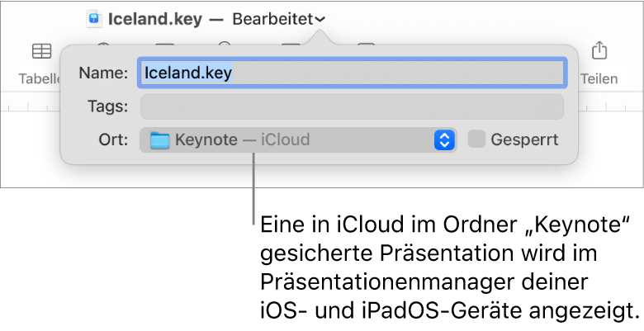Click the 'Teilen' toolbar label
Screen dimensions: 644x331
click(600, 79)
